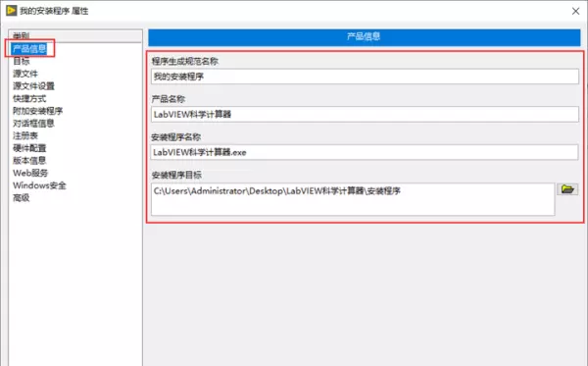The height and width of the screenshot is (366, 588).
Task: Click the 程序生成规范名称 label
Action: pos(185,61)
